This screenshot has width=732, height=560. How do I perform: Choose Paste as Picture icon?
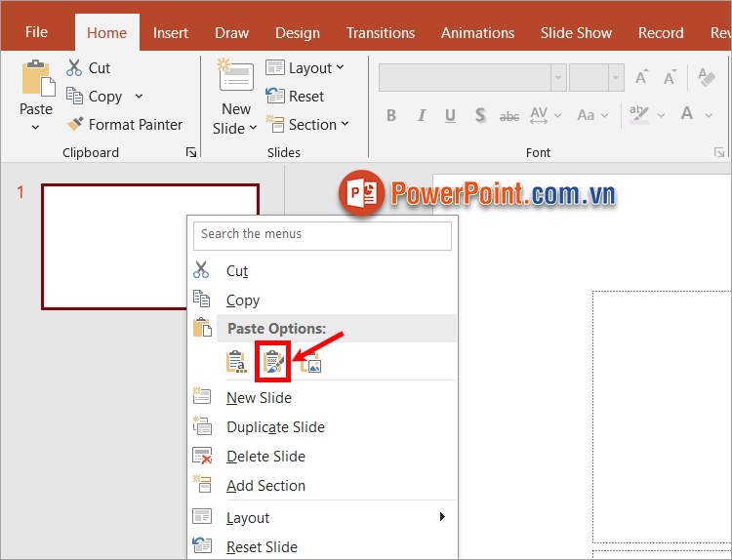(x=310, y=362)
